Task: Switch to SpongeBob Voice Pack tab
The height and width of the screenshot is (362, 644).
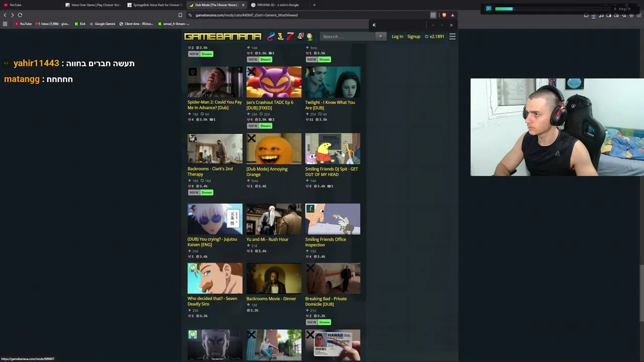Action: pyautogui.click(x=155, y=5)
